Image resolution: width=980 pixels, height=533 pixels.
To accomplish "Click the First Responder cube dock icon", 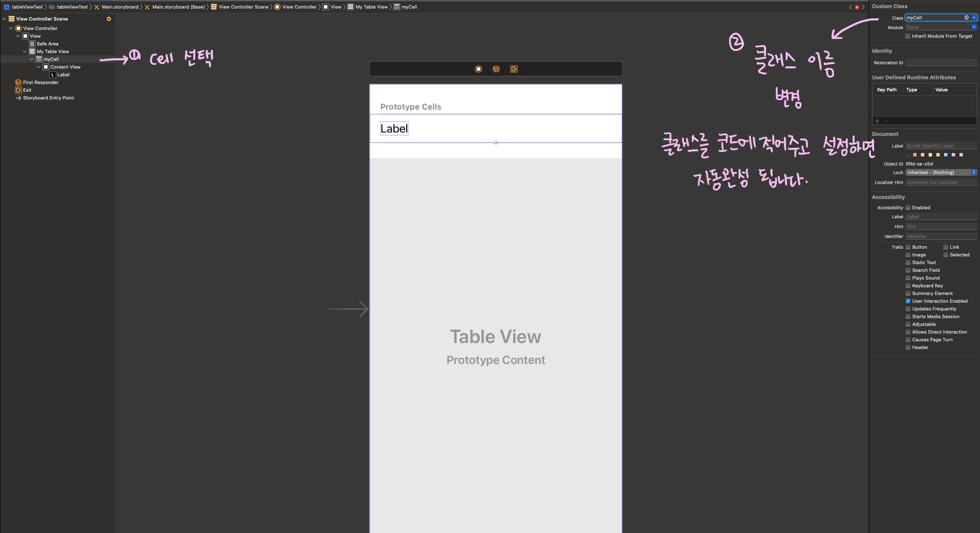I will tap(496, 69).
